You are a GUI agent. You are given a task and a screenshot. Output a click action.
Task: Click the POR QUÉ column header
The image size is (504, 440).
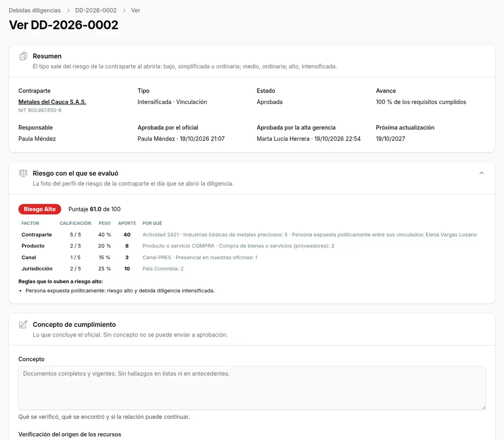point(153,224)
